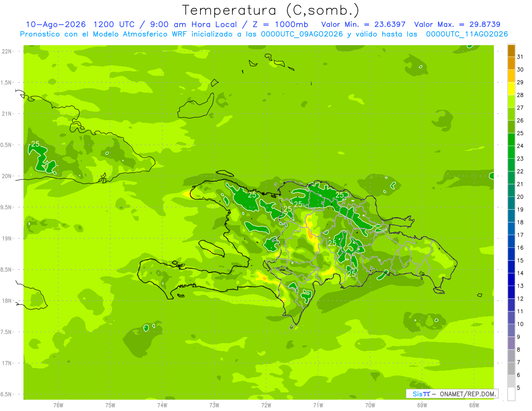The width and height of the screenshot is (532, 411).
Task: Click the "22N" latitude label
Action: tap(7, 51)
